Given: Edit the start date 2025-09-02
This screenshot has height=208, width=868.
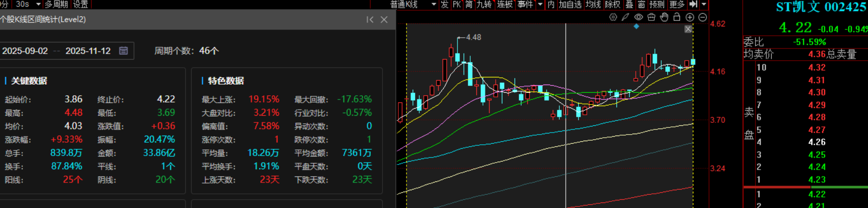Looking at the screenshot, I should click(x=25, y=51).
